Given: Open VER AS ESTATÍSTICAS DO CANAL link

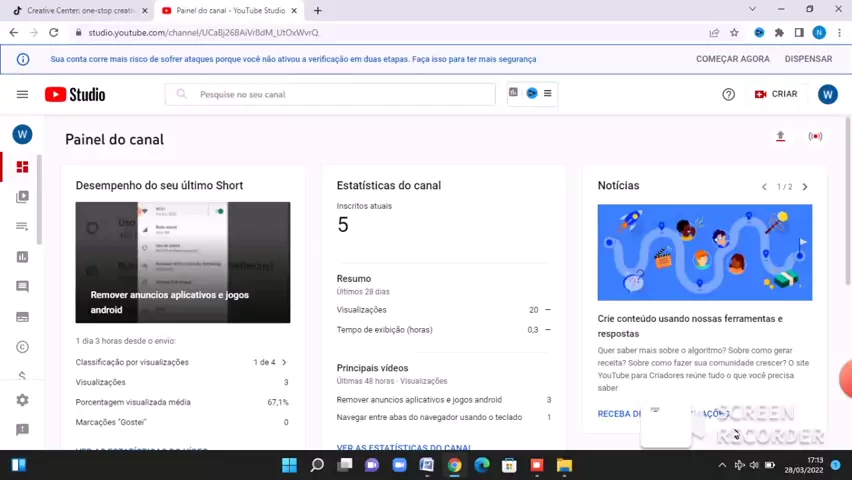Looking at the screenshot, I should click(404, 447).
